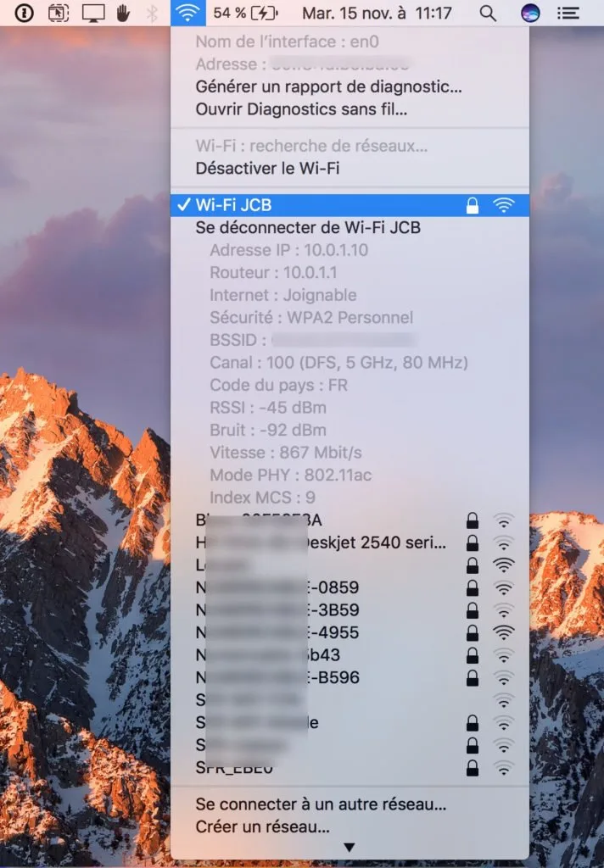Click the text Nom de l'interface : en0
Image resolution: width=604 pixels, height=868 pixels.
click(287, 42)
